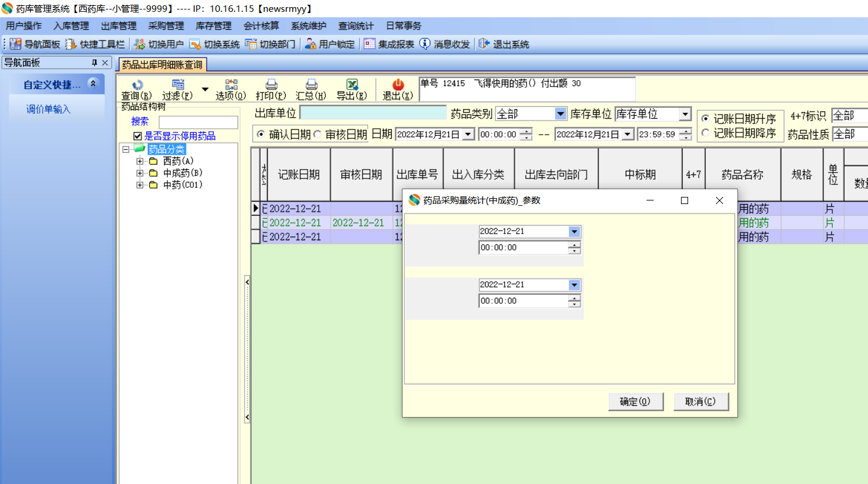Click the 切换系统 toolbar icon
This screenshot has height=484, width=868.
coord(214,44)
